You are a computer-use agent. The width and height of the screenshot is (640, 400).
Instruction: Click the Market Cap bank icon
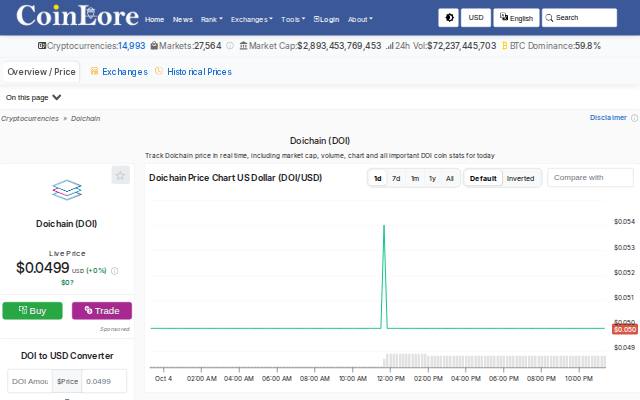click(243, 46)
